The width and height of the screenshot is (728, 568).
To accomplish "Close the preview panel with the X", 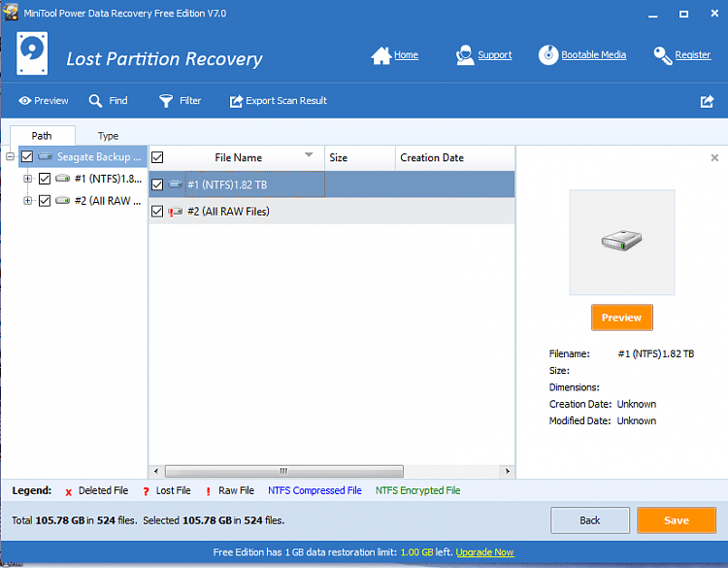I will click(x=714, y=158).
